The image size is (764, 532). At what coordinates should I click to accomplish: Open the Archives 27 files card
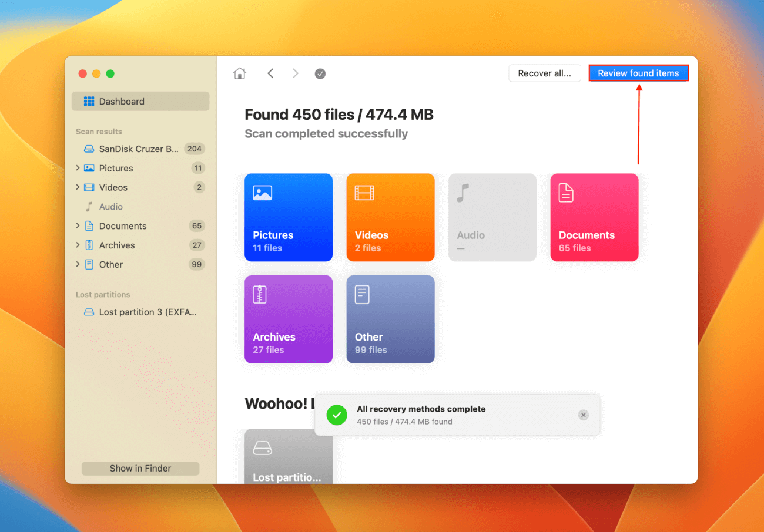point(289,319)
